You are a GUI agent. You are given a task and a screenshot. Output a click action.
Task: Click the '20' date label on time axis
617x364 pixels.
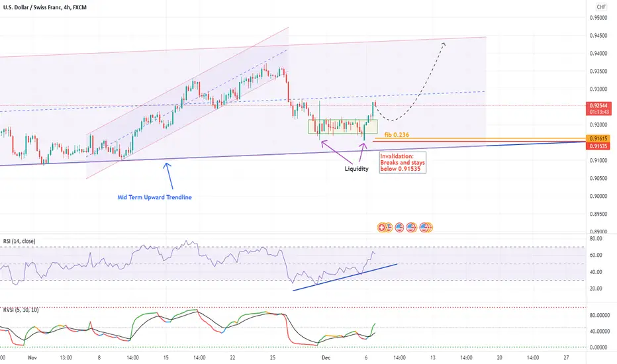click(500, 357)
